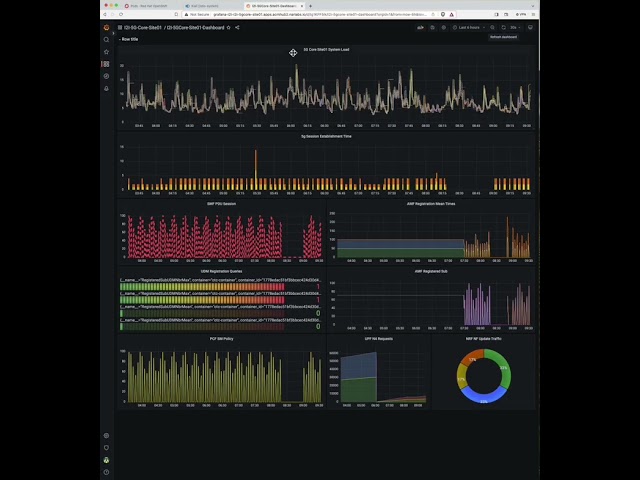Share the dashboard via share icon
The image size is (640, 480).
(x=237, y=28)
